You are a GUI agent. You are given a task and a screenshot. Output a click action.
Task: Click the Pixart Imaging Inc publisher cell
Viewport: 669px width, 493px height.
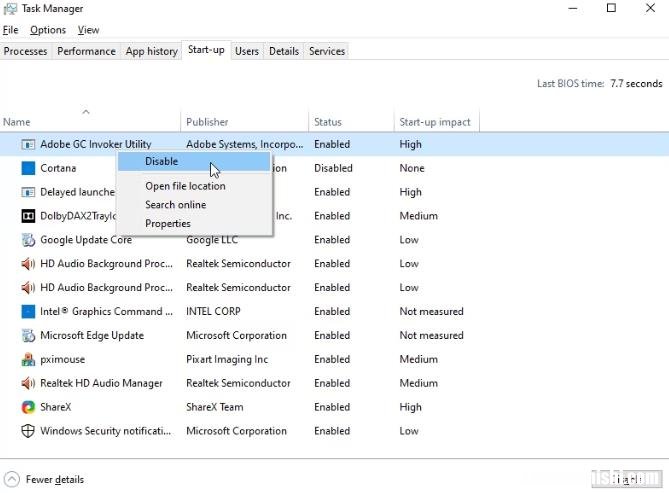[x=227, y=359]
